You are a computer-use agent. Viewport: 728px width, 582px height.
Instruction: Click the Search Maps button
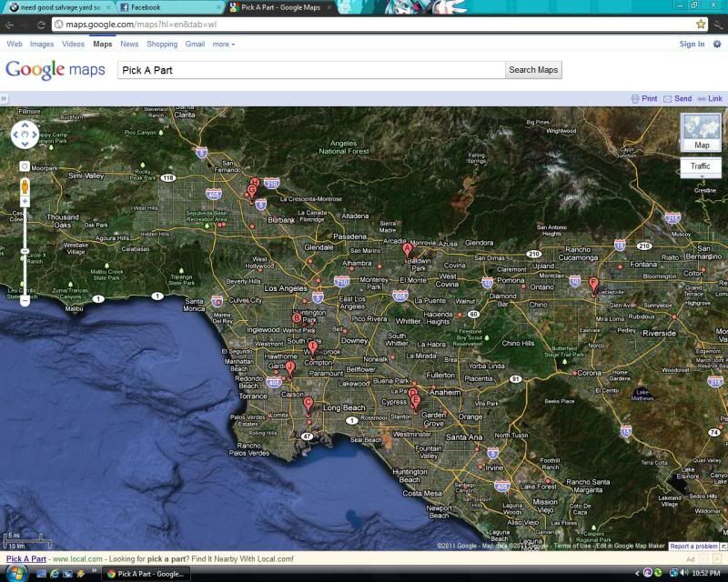pos(533,70)
